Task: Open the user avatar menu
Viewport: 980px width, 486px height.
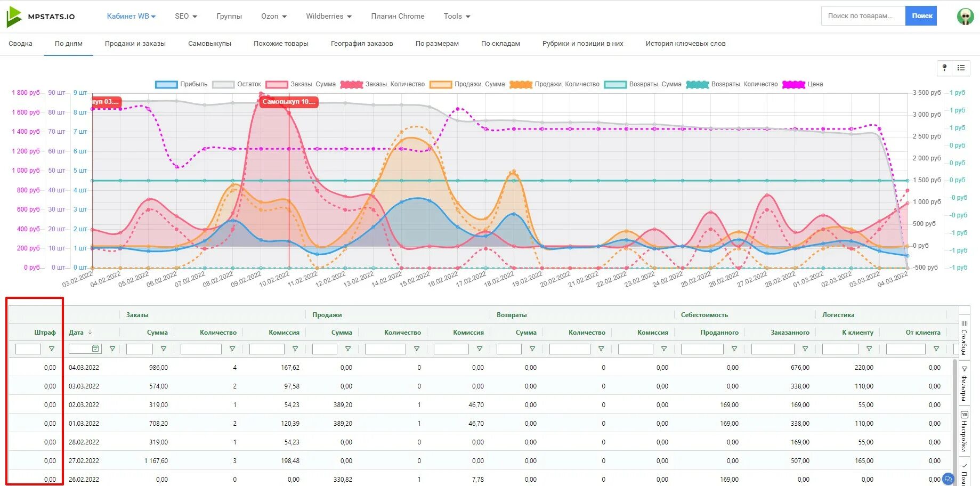Action: click(x=965, y=17)
